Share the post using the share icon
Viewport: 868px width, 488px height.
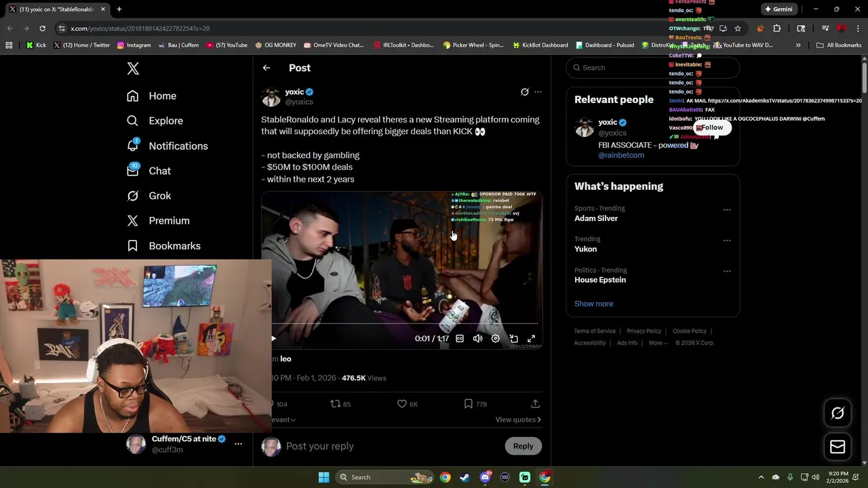[535, 404]
